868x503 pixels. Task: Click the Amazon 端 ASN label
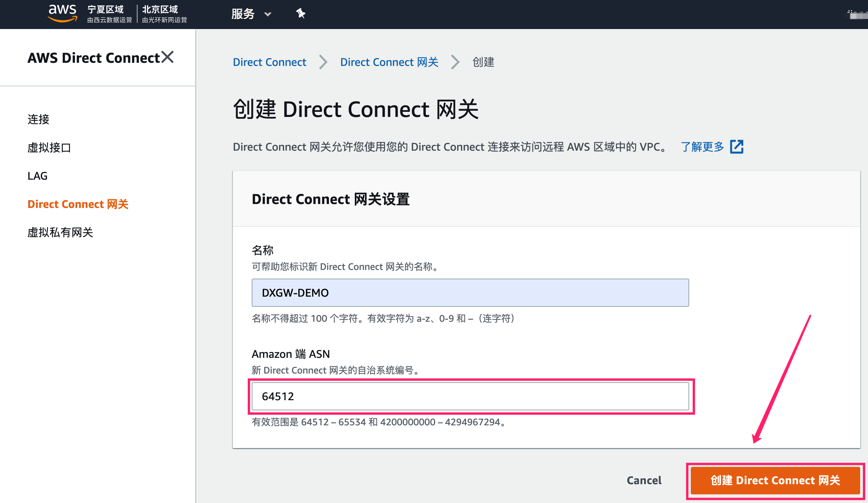coord(291,354)
